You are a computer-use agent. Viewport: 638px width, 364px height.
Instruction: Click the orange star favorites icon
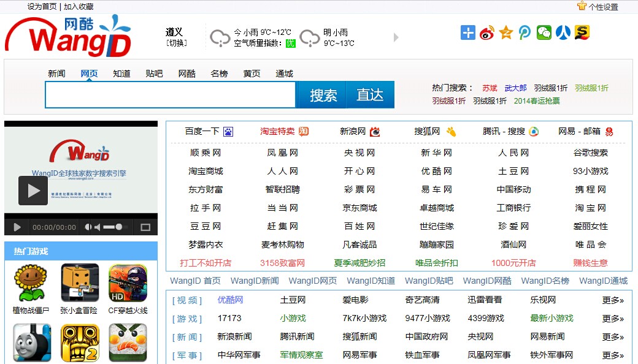point(505,32)
